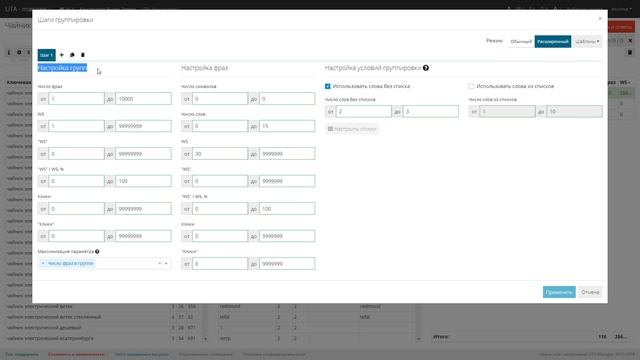Click group Клики 'от' field

click(x=76, y=209)
